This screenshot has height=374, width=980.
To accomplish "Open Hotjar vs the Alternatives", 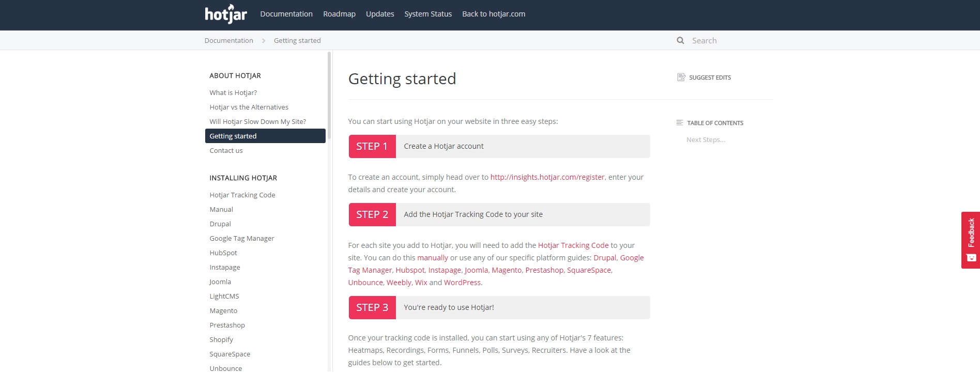I will pyautogui.click(x=249, y=107).
